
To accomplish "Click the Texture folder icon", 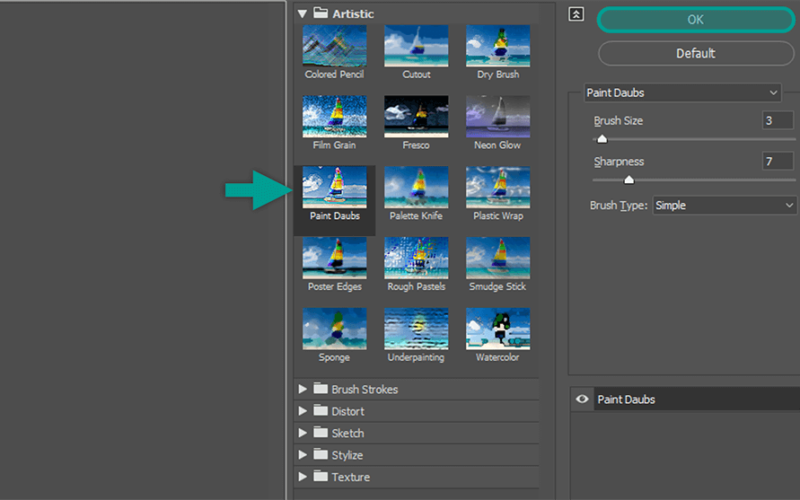I will [320, 476].
